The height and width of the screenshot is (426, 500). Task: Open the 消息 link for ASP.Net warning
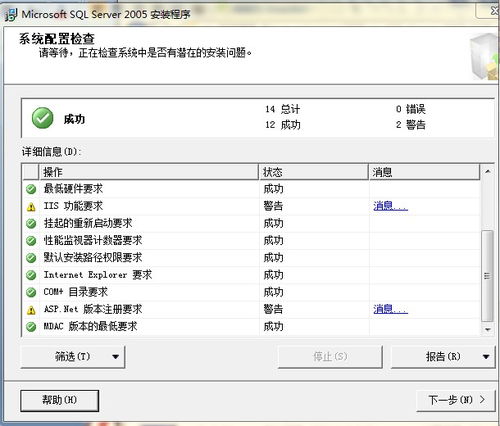390,309
